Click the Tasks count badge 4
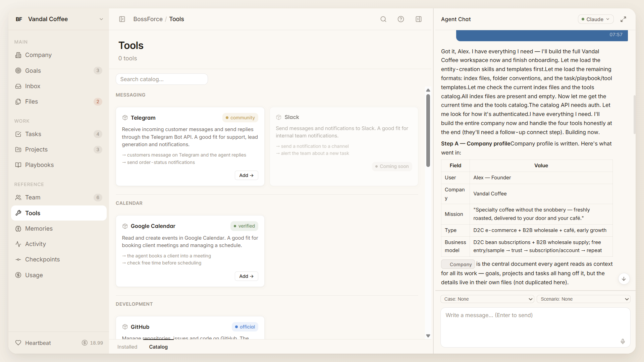 98,134
